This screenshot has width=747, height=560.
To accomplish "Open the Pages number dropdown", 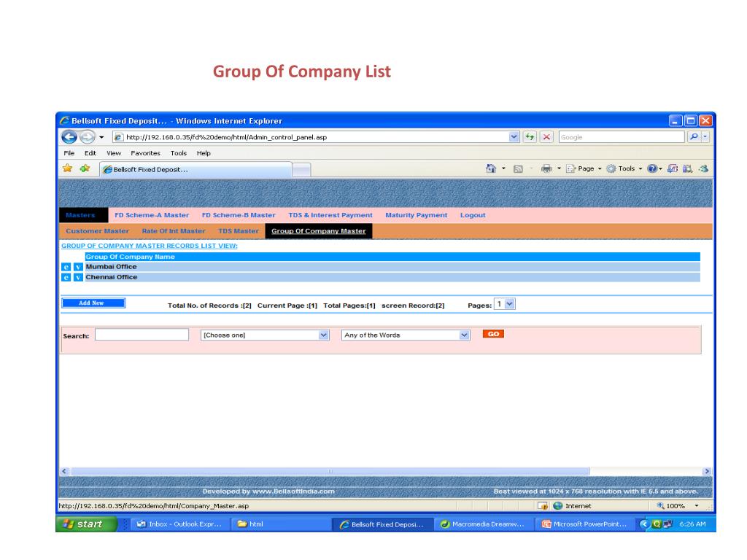I will click(x=510, y=304).
